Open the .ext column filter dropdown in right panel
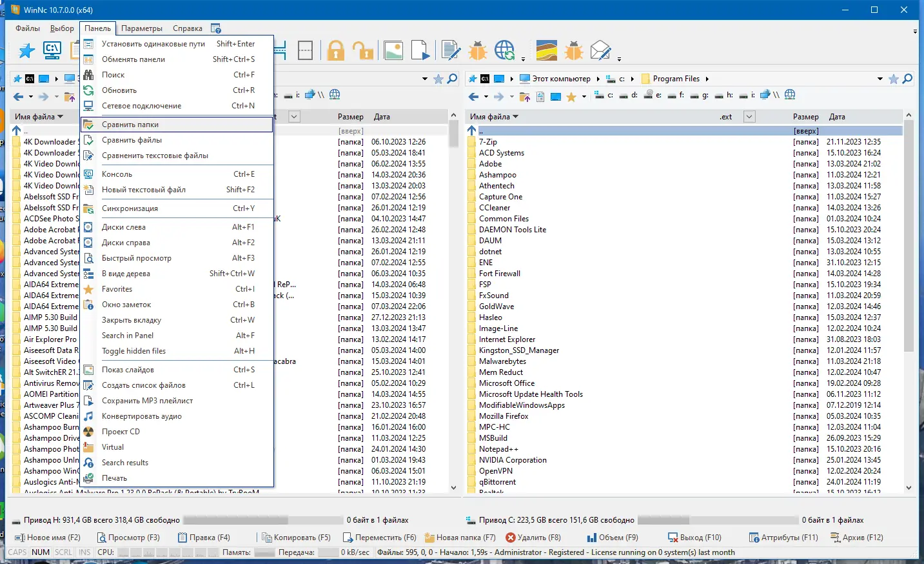The width and height of the screenshot is (924, 564). click(749, 117)
